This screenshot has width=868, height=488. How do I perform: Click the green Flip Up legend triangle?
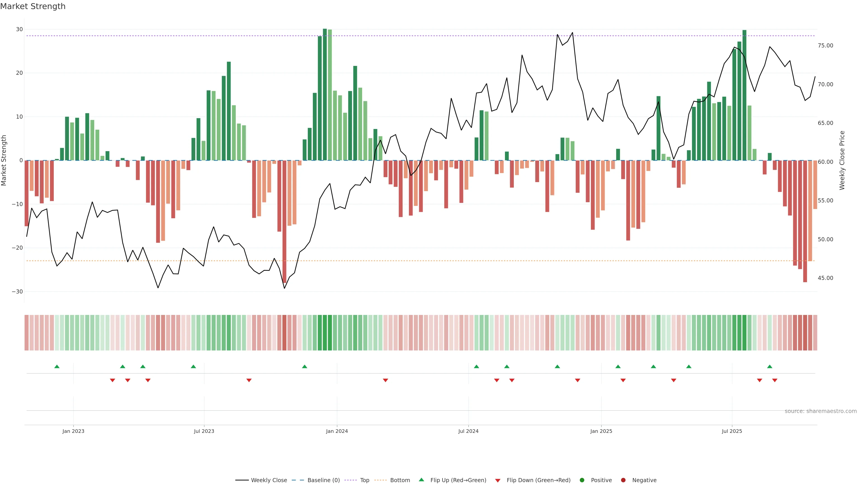pyautogui.click(x=421, y=480)
